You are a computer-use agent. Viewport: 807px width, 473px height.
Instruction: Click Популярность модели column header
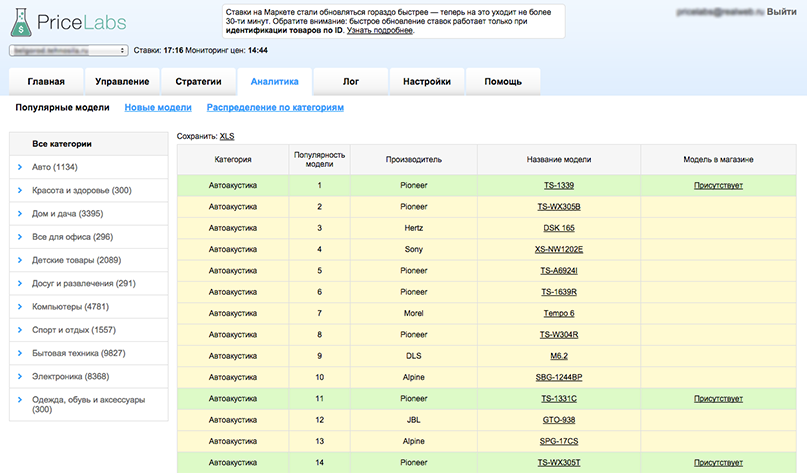pyautogui.click(x=320, y=160)
